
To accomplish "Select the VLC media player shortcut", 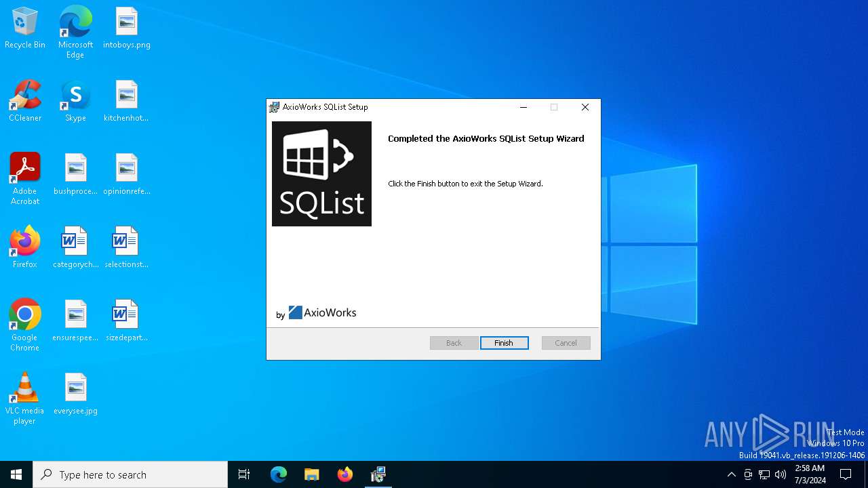I will (25, 399).
